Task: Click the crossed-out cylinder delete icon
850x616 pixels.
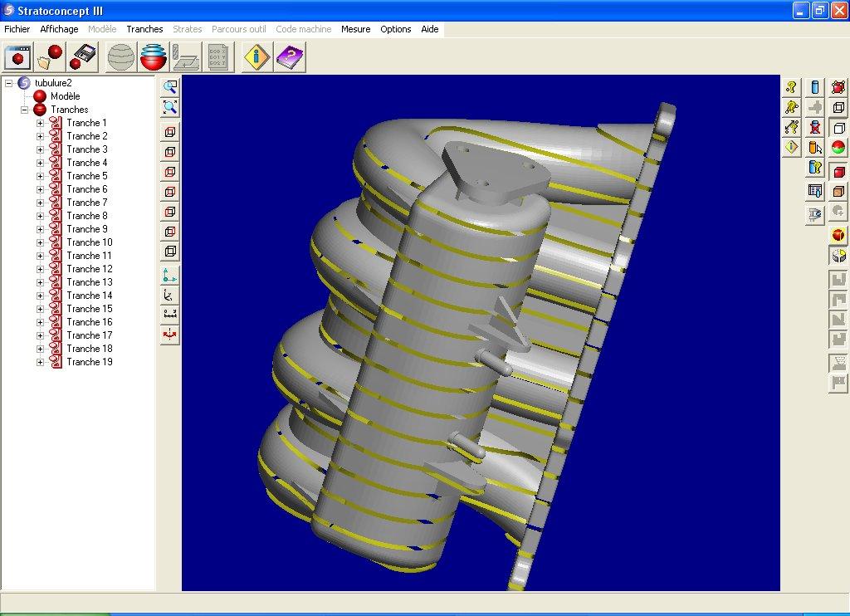Action: [x=815, y=127]
